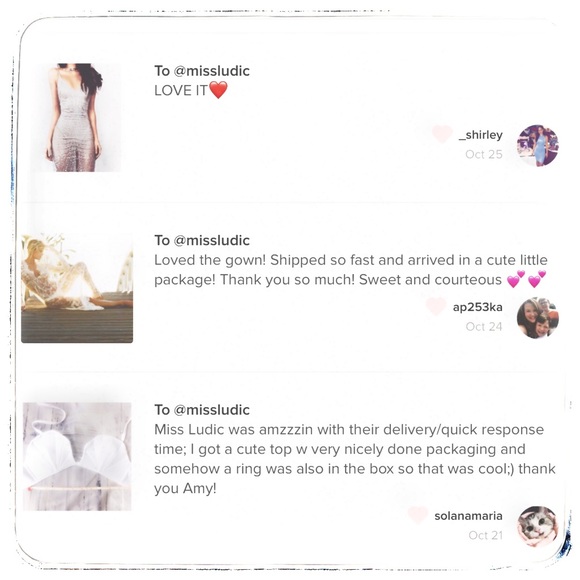580x580 pixels.
Task: View the sequin dress product thumbnail
Action: click(75, 117)
